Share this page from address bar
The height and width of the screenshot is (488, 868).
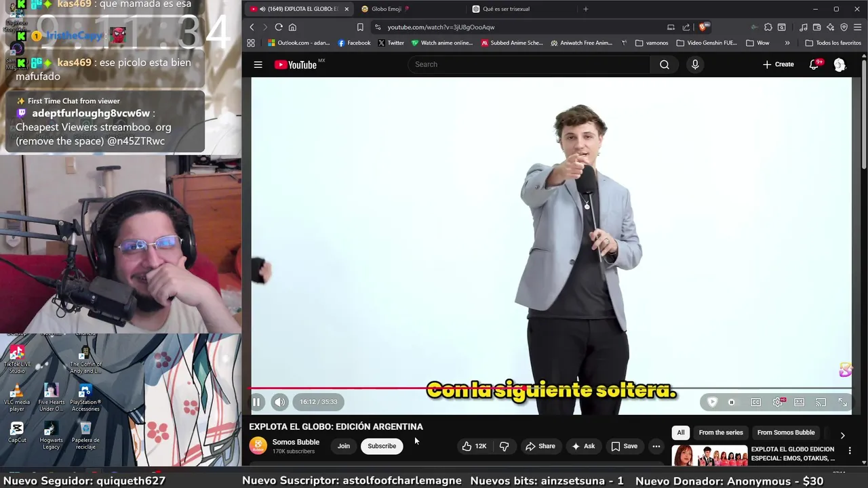tap(686, 27)
